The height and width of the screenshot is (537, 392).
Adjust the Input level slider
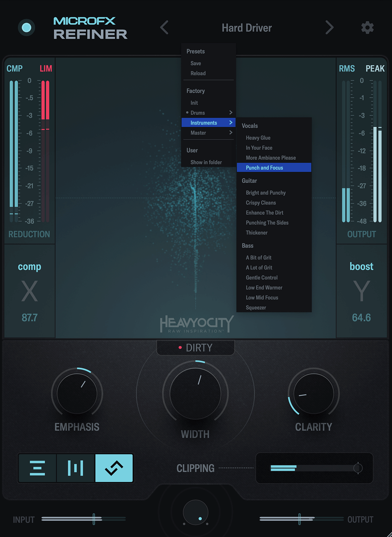tap(94, 519)
